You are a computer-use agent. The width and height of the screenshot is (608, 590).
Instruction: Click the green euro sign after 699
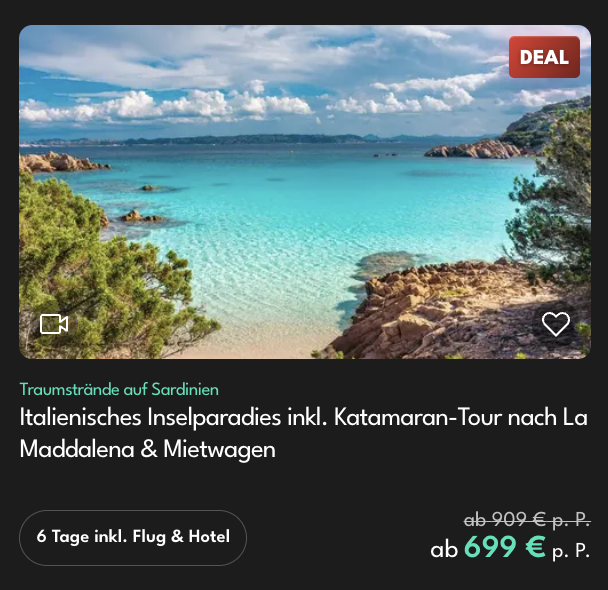pos(535,547)
